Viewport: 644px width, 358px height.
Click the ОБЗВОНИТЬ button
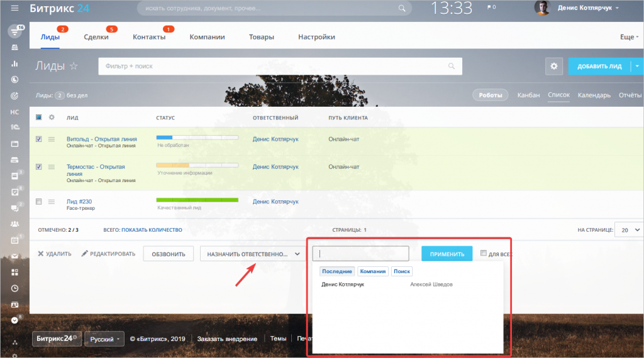point(169,254)
